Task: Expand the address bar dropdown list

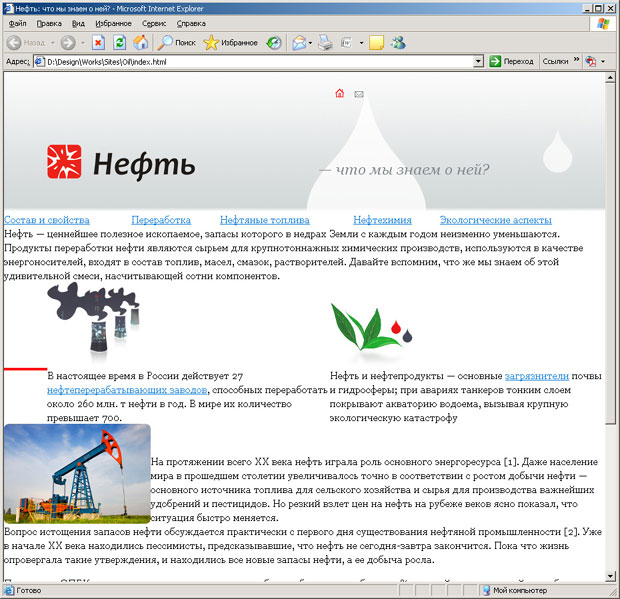Action: click(478, 62)
